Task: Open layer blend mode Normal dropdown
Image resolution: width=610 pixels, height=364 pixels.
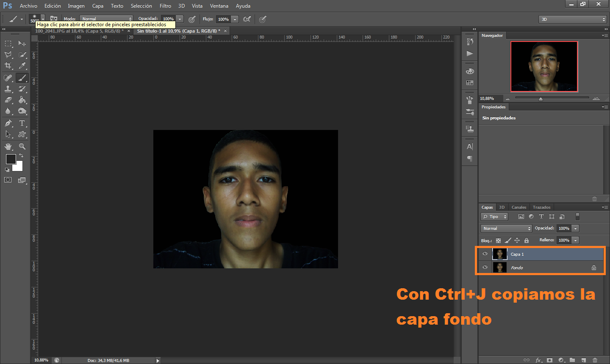Action: click(506, 228)
